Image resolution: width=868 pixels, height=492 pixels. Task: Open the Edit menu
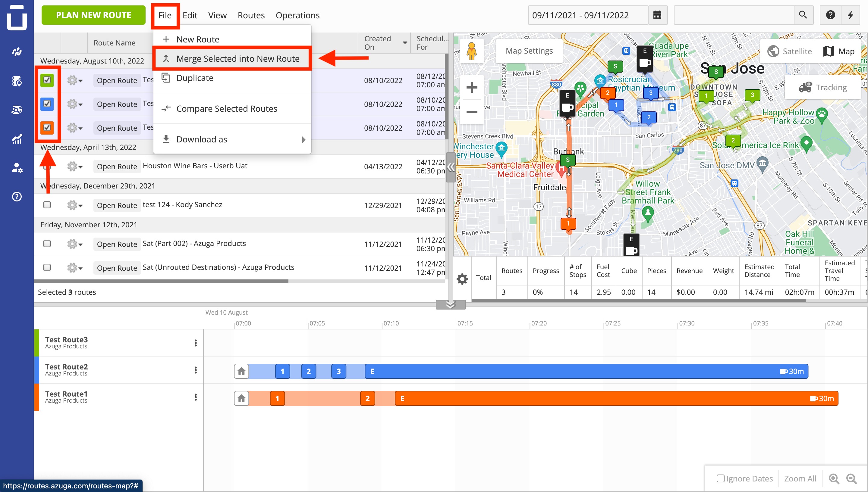tap(190, 15)
